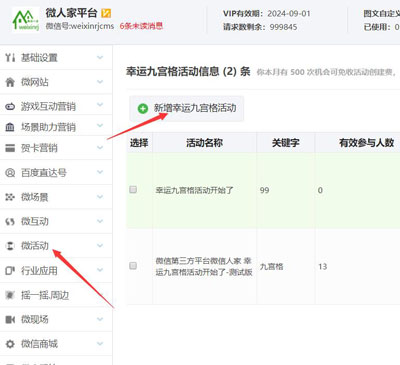This screenshot has height=365, width=400.
Task: Click the orange verified badge beside 微人家平台
Action: [x=106, y=13]
